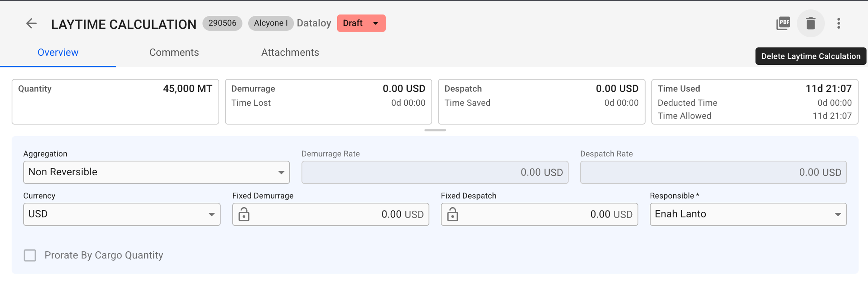
Task: Click the Alcyone I vessel chip
Action: click(270, 23)
